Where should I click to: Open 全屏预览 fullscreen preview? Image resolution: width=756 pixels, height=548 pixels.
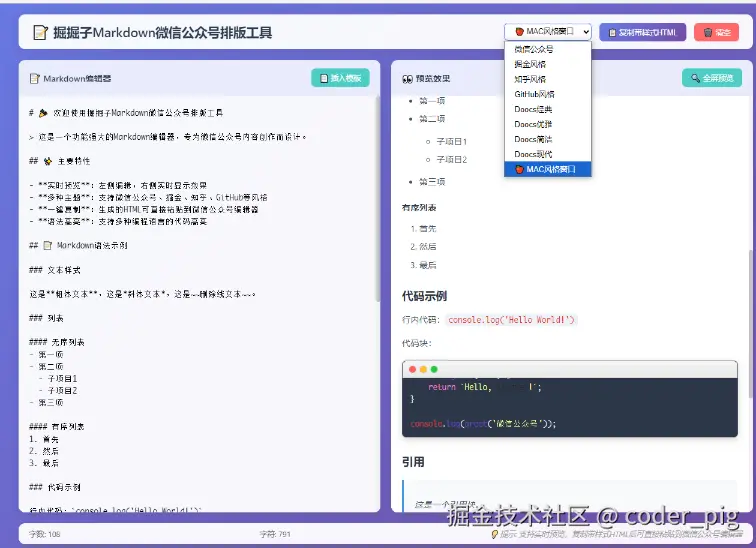712,78
